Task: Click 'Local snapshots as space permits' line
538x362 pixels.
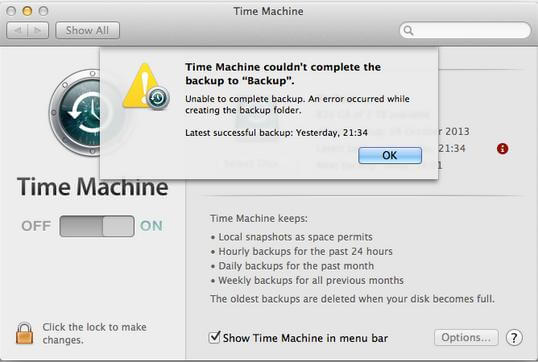Action: (295, 237)
